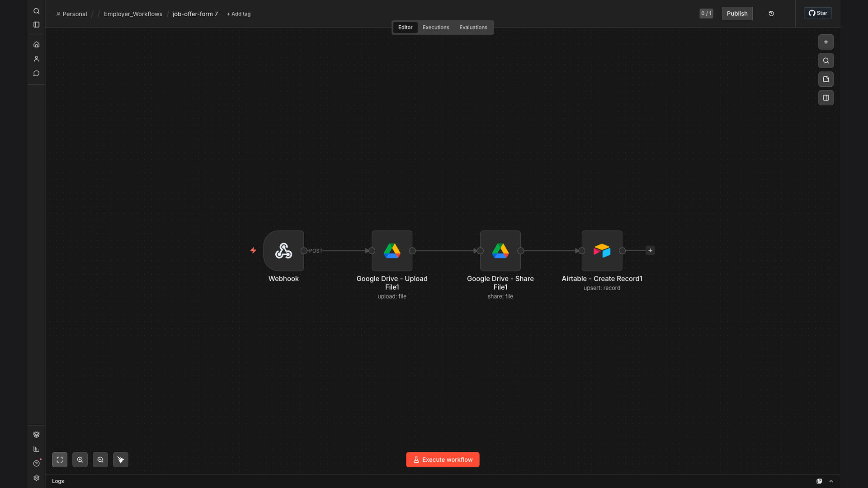Click Execute workflow button
The image size is (868, 488).
pos(443,460)
